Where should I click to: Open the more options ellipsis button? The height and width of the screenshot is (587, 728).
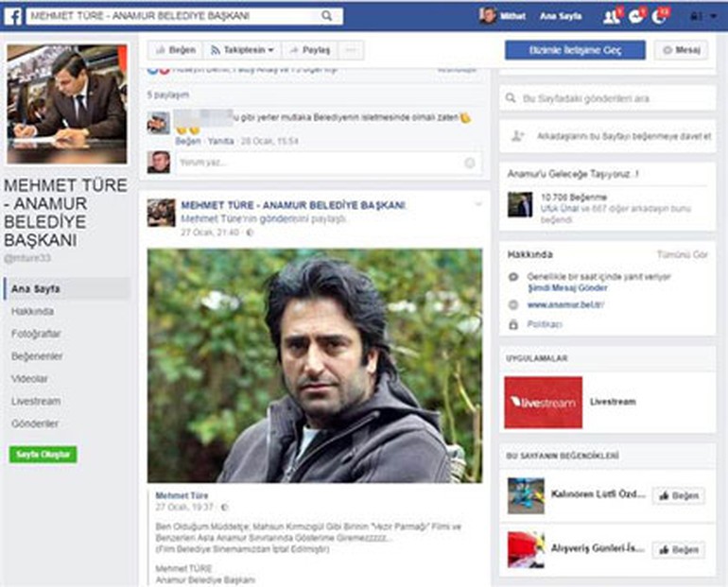pyautogui.click(x=352, y=50)
